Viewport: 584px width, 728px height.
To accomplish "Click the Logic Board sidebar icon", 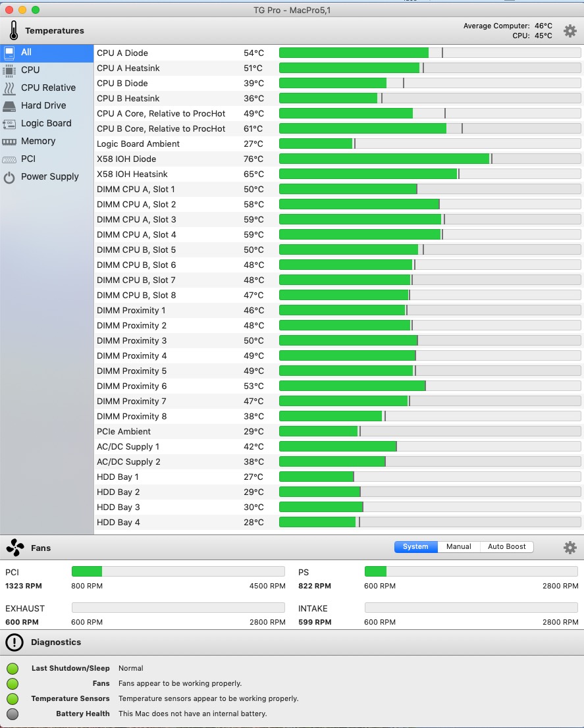I will (x=9, y=124).
